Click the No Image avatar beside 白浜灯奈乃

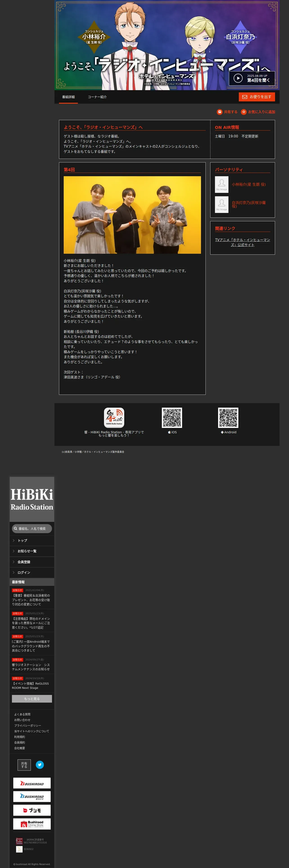pos(222,205)
